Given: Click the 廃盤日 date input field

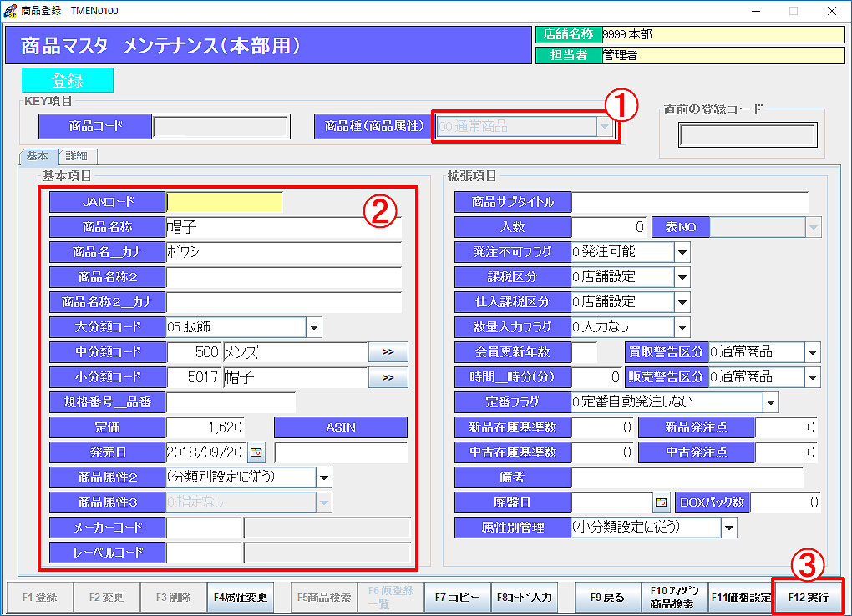Looking at the screenshot, I should [611, 502].
